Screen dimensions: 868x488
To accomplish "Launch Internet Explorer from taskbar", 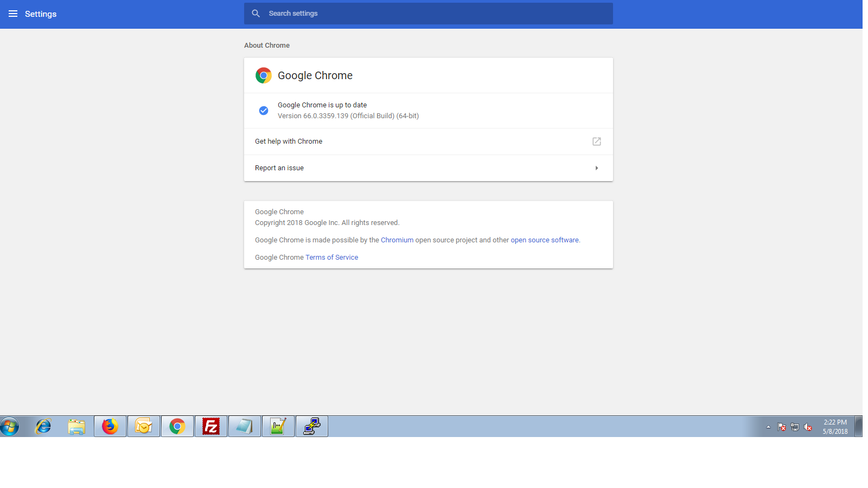I will coord(43,427).
